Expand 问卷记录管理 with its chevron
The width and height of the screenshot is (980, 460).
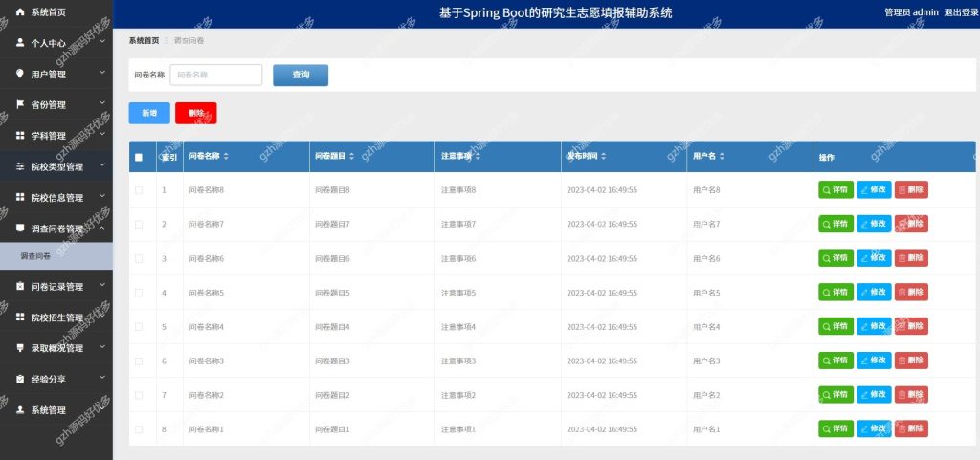point(101,285)
